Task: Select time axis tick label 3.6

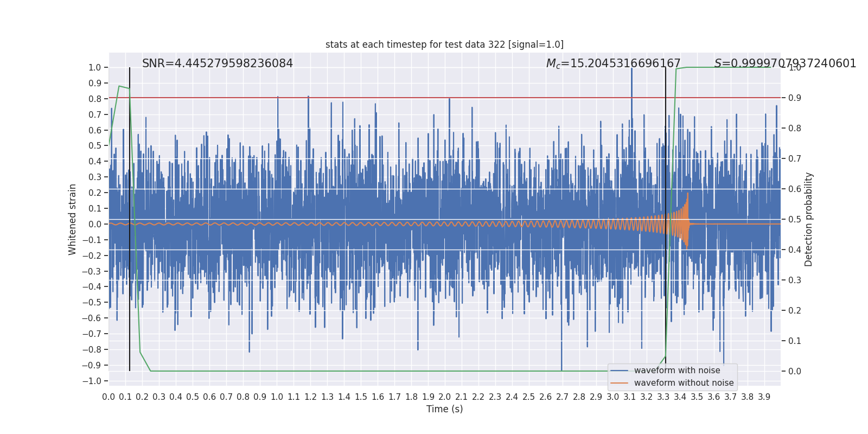Action: point(714,397)
